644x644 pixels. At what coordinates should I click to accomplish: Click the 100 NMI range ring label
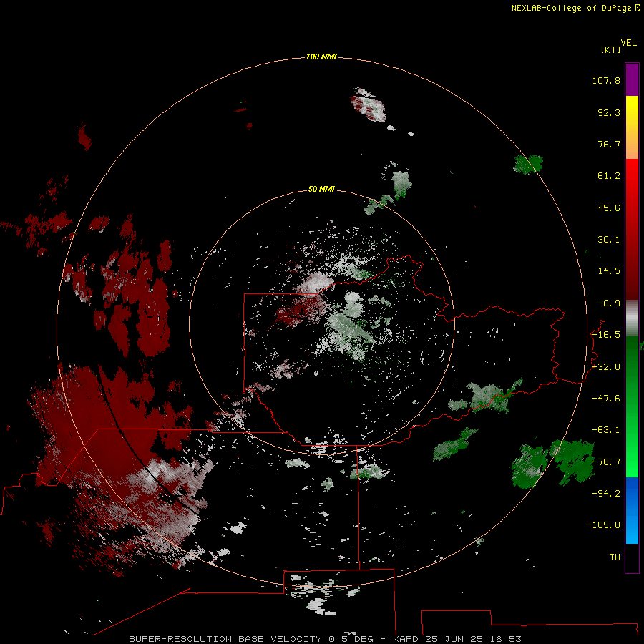pos(321,57)
